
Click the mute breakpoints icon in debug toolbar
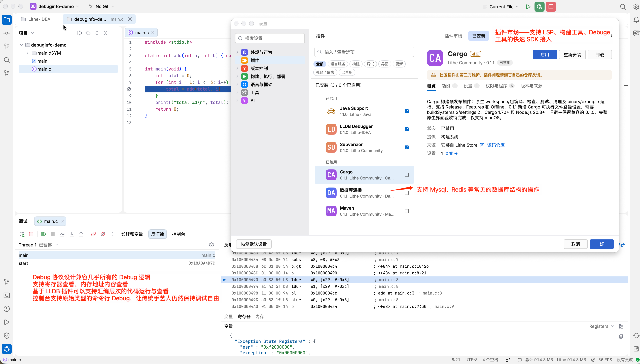[x=103, y=234]
